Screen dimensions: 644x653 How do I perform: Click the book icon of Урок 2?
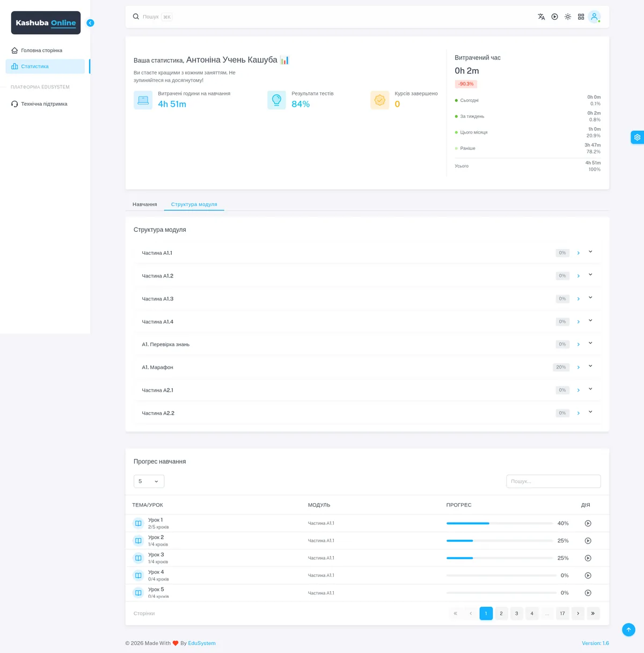point(138,541)
